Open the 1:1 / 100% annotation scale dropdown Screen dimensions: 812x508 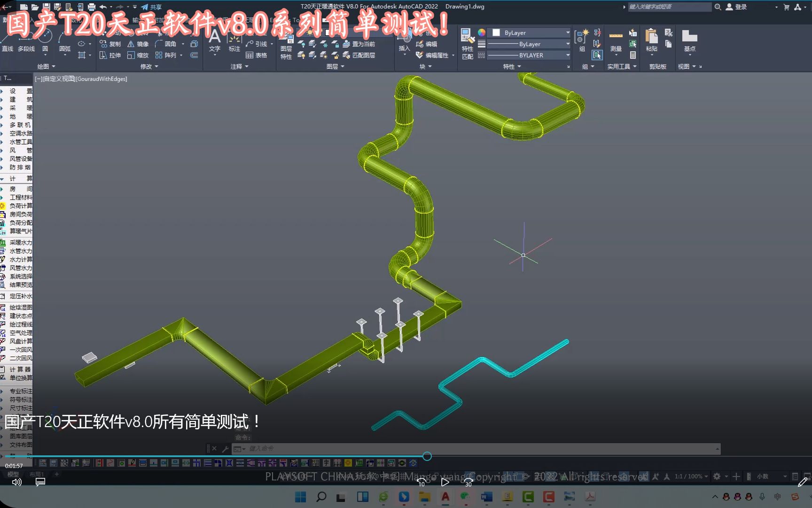691,476
